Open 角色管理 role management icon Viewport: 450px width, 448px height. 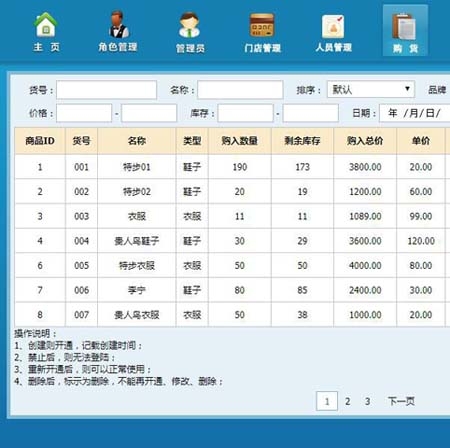[118, 32]
